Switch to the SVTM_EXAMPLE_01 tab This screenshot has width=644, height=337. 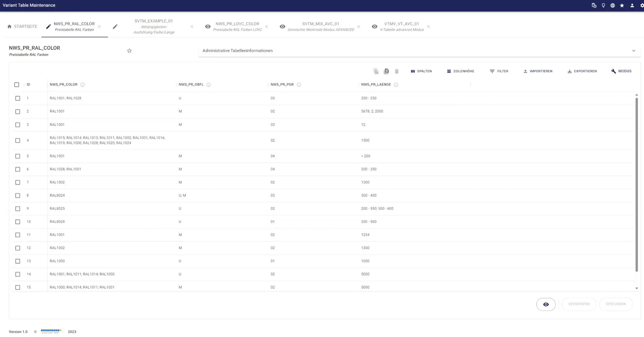click(x=154, y=26)
